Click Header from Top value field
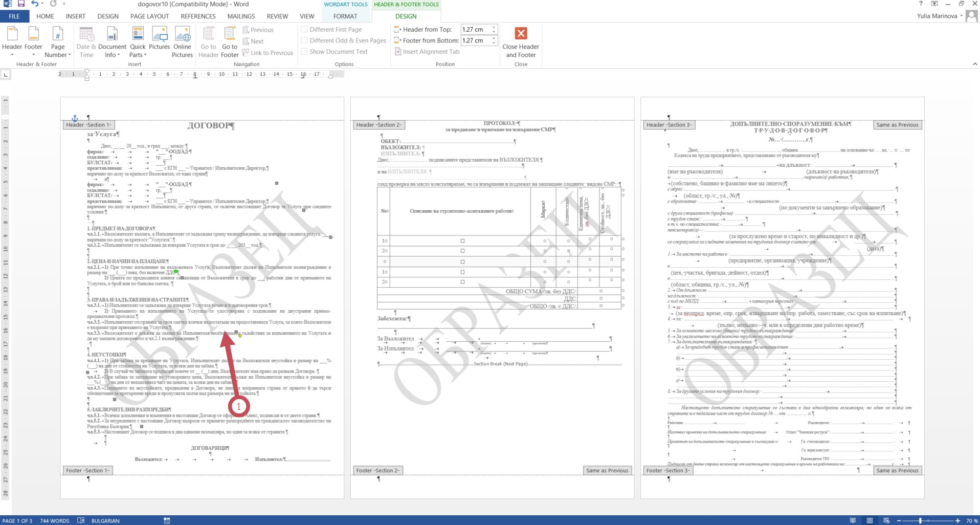The height and width of the screenshot is (525, 980). (x=476, y=29)
